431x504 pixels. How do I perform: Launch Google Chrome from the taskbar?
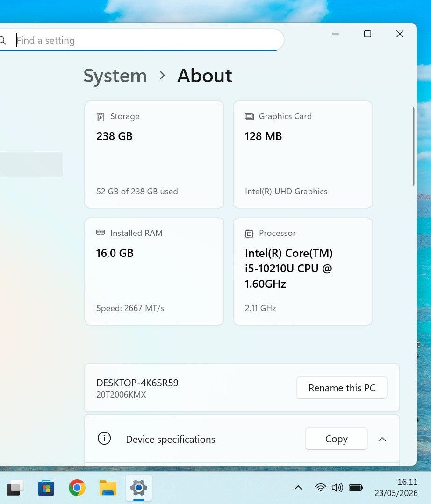77,488
